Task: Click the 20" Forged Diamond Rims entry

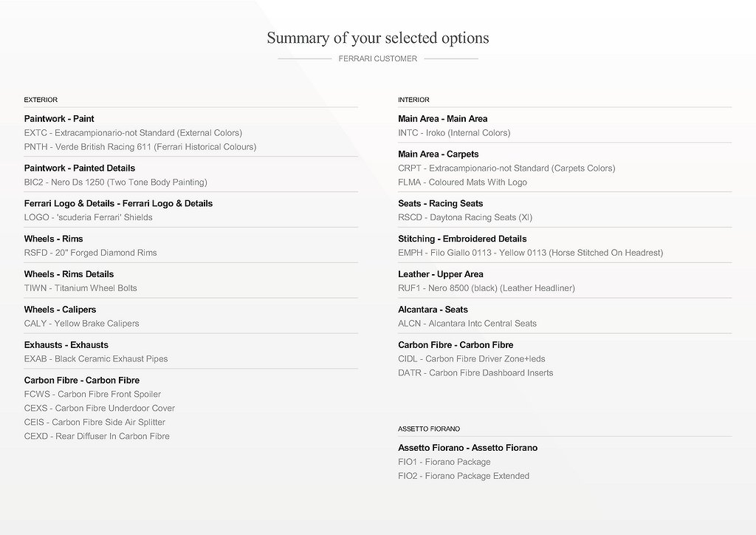Action: [x=90, y=253]
